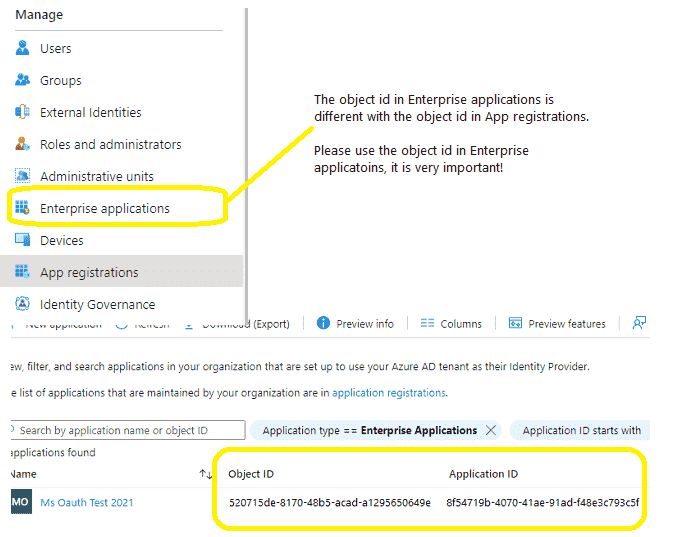
Task: Click Preview info toolbar label
Action: [x=365, y=324]
